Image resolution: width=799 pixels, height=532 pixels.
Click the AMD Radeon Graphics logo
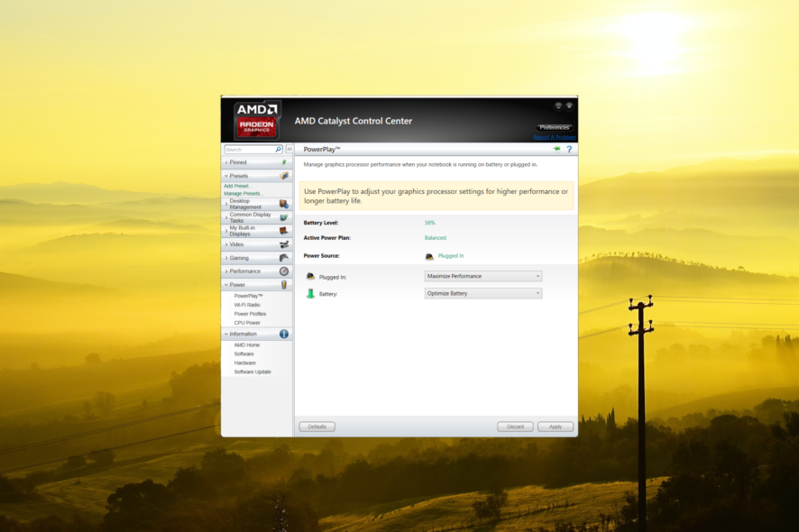tap(257, 120)
